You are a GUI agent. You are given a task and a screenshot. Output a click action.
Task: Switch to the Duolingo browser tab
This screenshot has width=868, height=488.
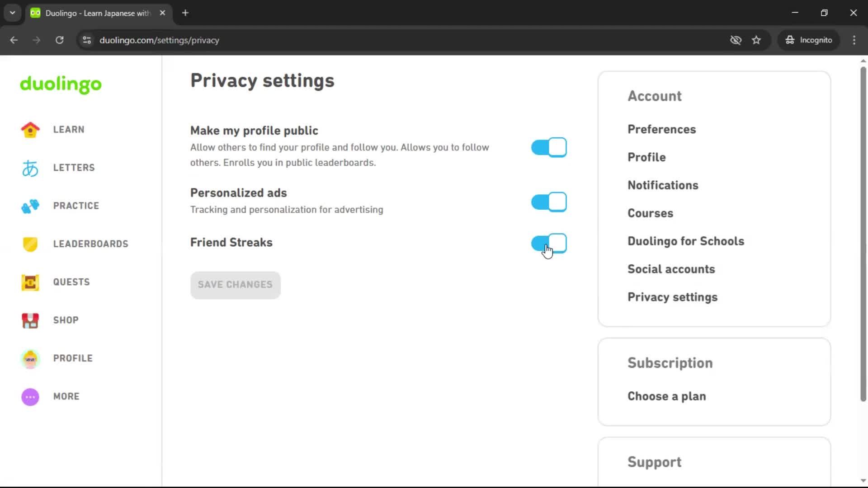(90, 13)
